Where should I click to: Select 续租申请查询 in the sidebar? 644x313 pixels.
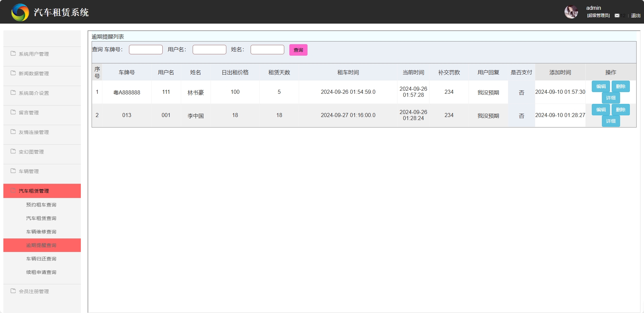tap(41, 272)
